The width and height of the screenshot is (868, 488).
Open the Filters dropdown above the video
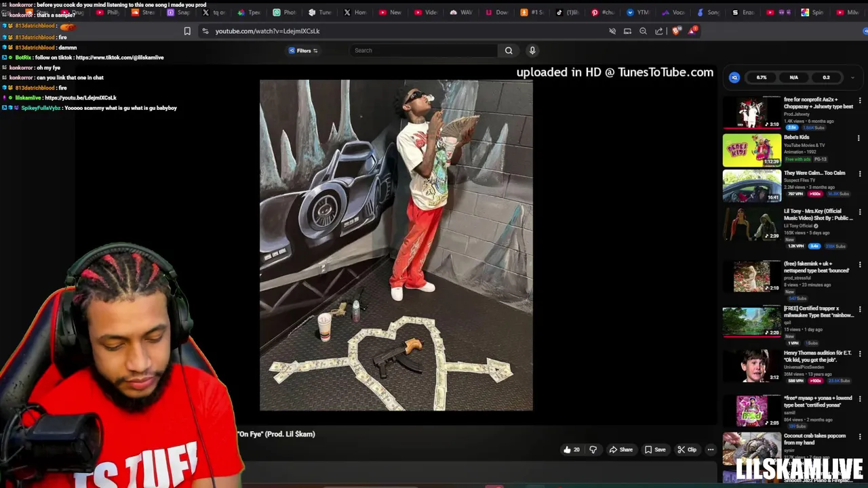click(x=303, y=50)
